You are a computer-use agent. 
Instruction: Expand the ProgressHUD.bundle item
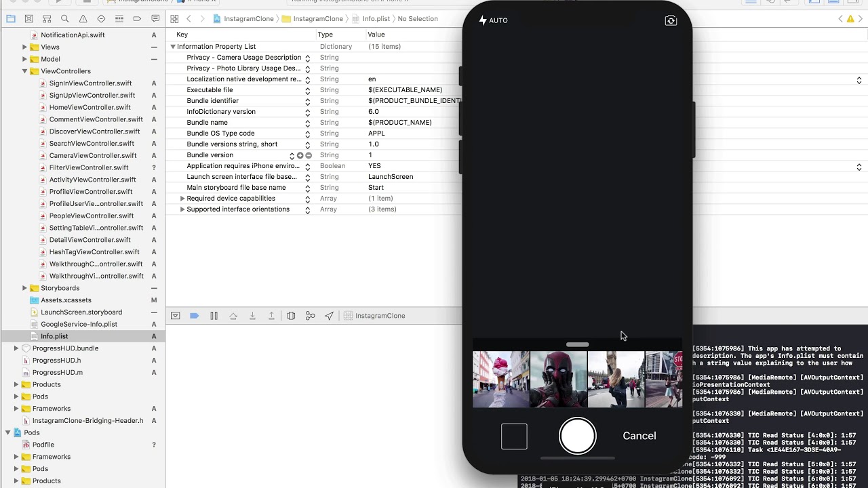(x=16, y=348)
